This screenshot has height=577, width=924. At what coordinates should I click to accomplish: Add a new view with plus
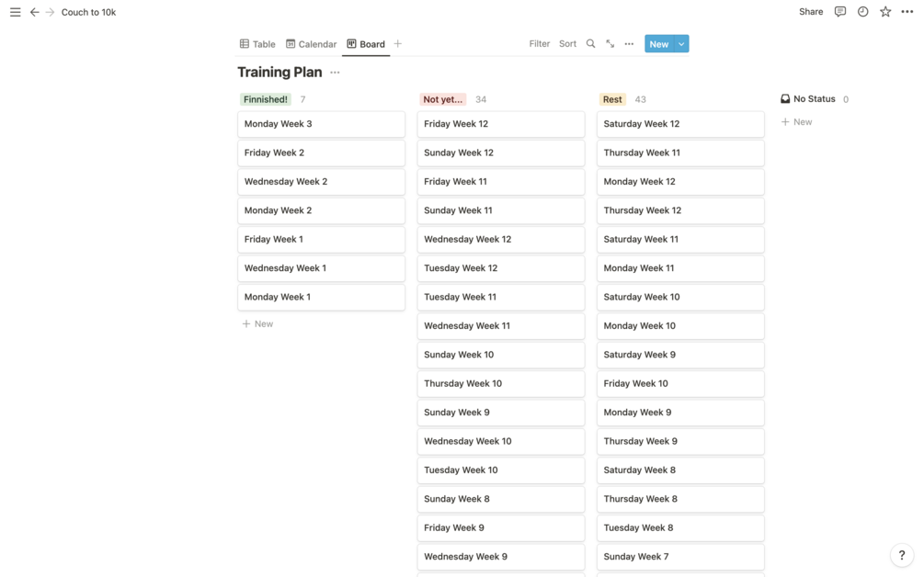(397, 44)
